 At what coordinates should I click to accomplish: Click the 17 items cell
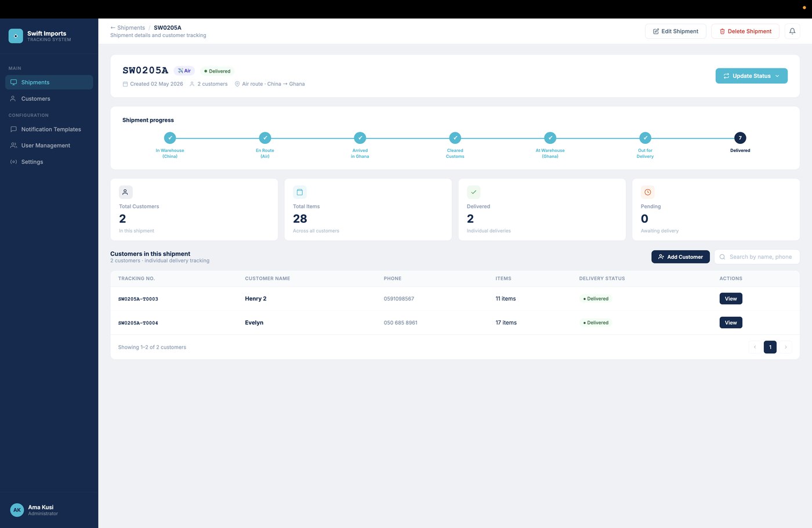tap(506, 323)
